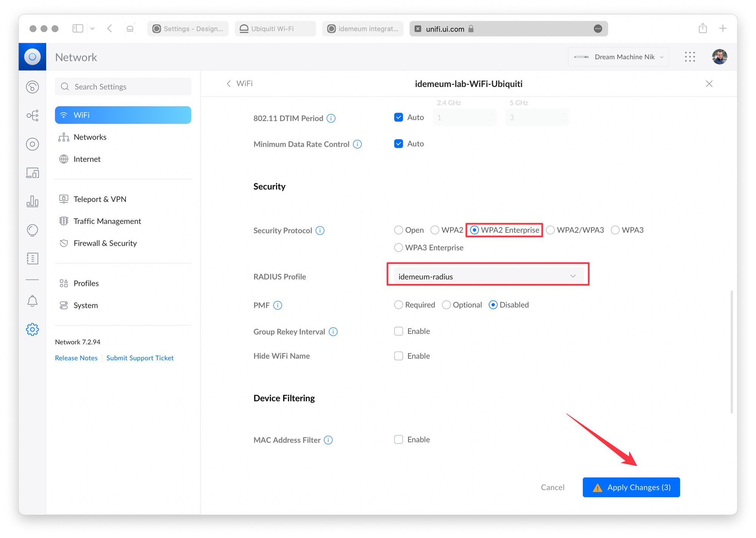Toggle the browser sidebar panel icon
Screen dimensions: 756x538
pyautogui.click(x=78, y=28)
